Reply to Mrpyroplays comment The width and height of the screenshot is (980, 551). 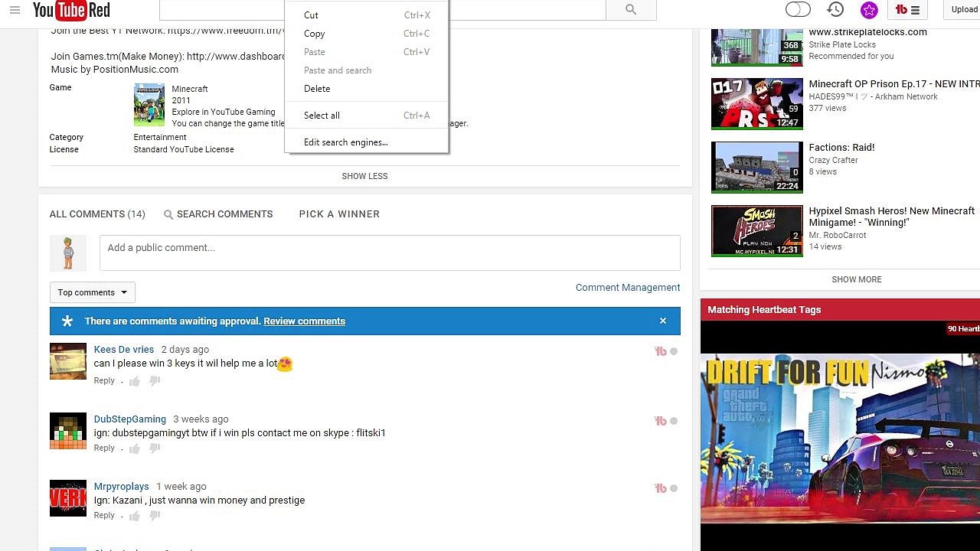104,515
